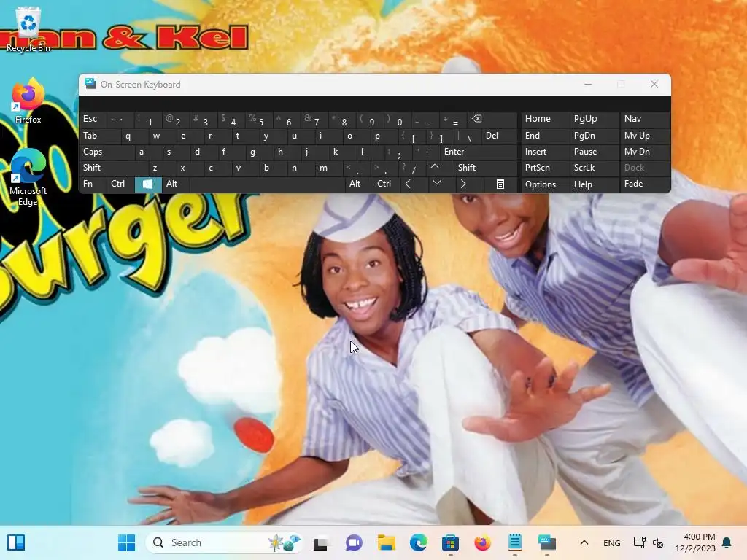
Task: Open clock showing 4:00 PM 12/2/2023
Action: click(695, 542)
